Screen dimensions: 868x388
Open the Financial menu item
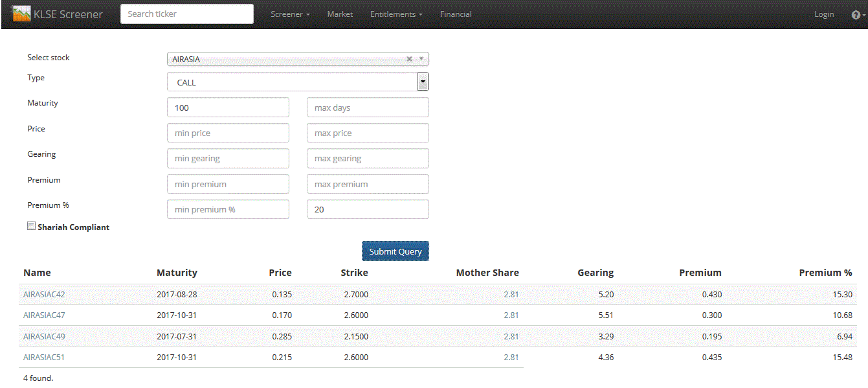point(456,14)
